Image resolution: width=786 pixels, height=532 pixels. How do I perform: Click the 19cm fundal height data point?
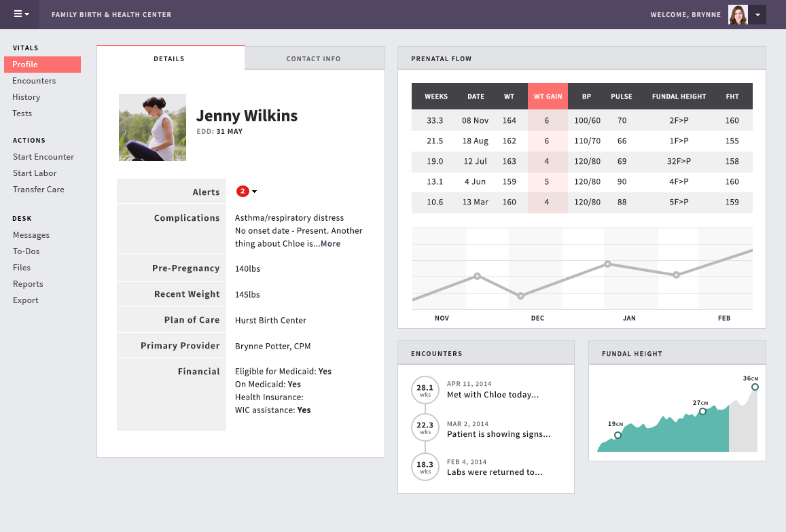point(618,435)
